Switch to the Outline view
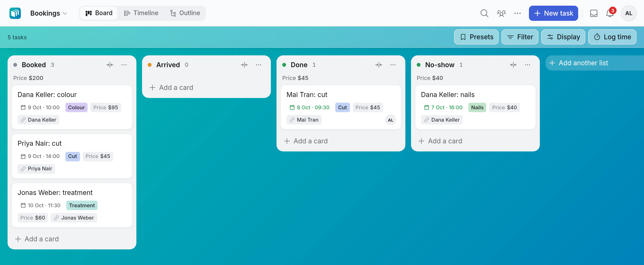 (x=185, y=13)
